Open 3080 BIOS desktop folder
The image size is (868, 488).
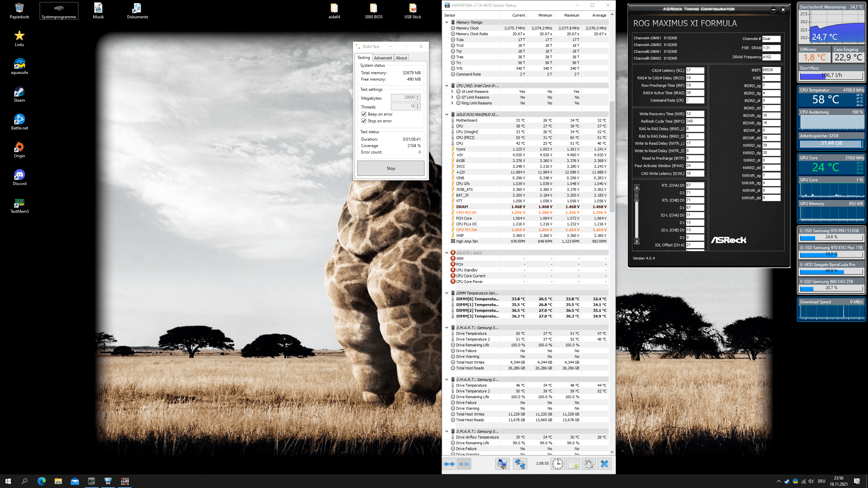373,11
